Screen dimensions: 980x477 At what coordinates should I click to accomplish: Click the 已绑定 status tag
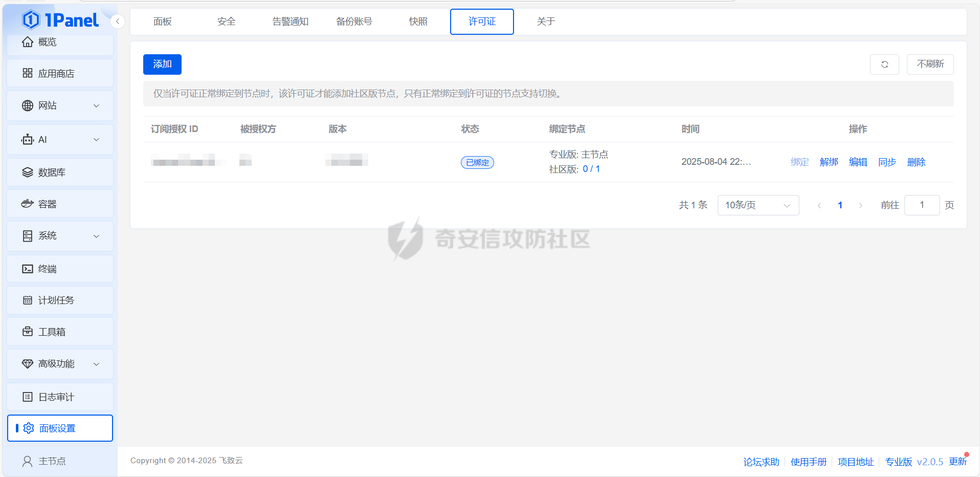pos(477,163)
